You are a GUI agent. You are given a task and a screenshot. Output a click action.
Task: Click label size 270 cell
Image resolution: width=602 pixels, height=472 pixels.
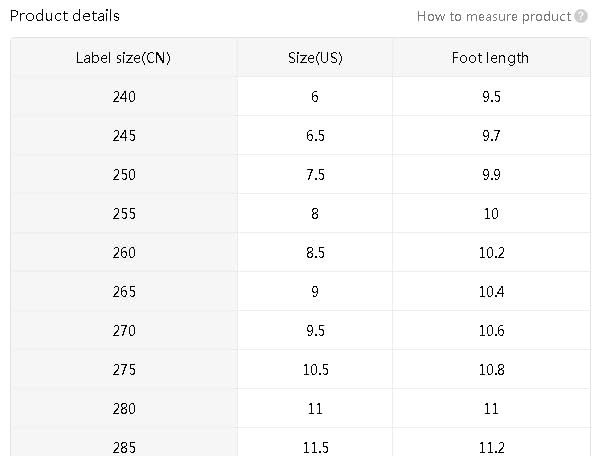[x=124, y=330]
